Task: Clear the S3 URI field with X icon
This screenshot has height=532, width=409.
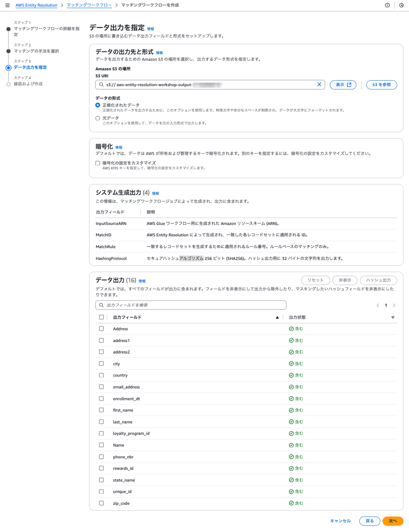Action: point(319,85)
